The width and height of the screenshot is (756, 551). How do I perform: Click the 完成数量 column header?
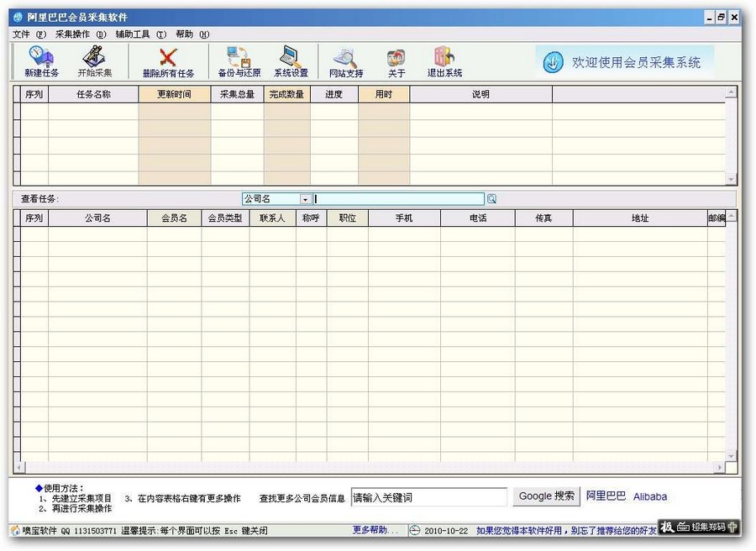click(287, 94)
